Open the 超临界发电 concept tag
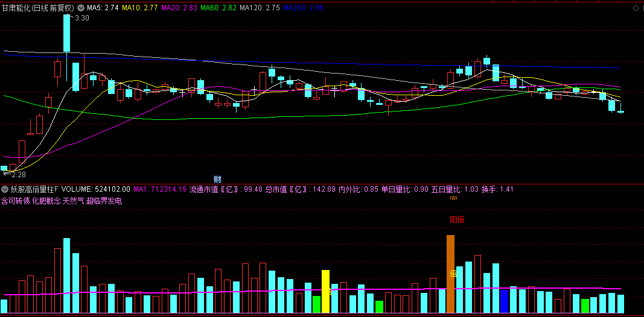Screen dimensions: 644x317 click(x=104, y=201)
